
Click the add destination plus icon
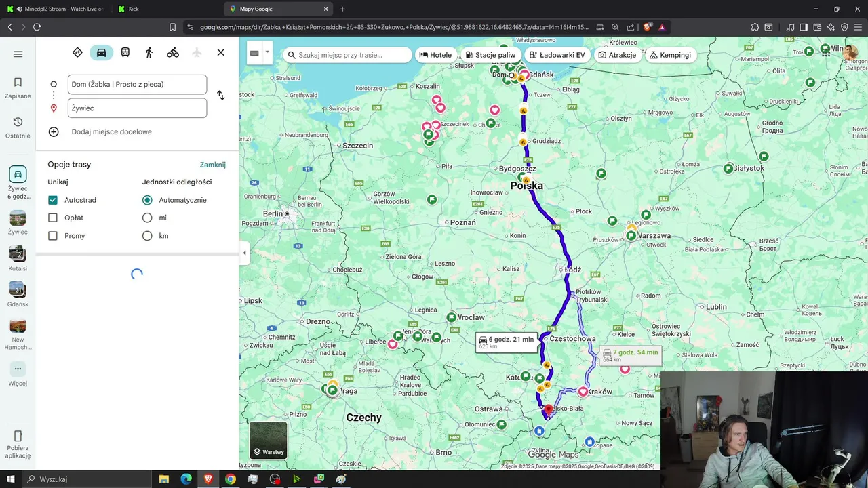point(54,131)
